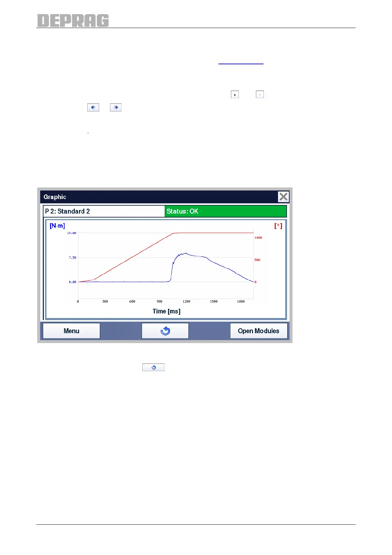Click the Time [ms] axis label

click(x=166, y=311)
